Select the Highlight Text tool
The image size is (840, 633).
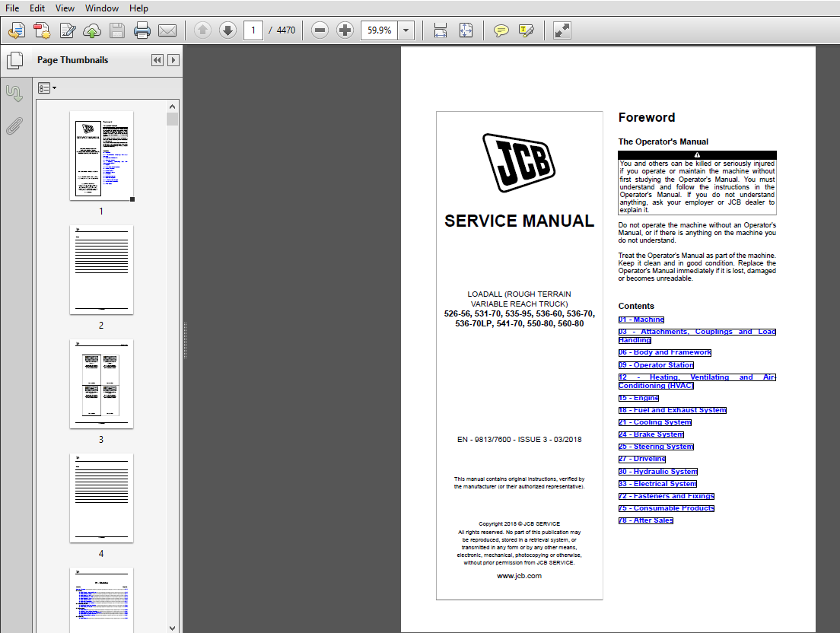click(527, 30)
